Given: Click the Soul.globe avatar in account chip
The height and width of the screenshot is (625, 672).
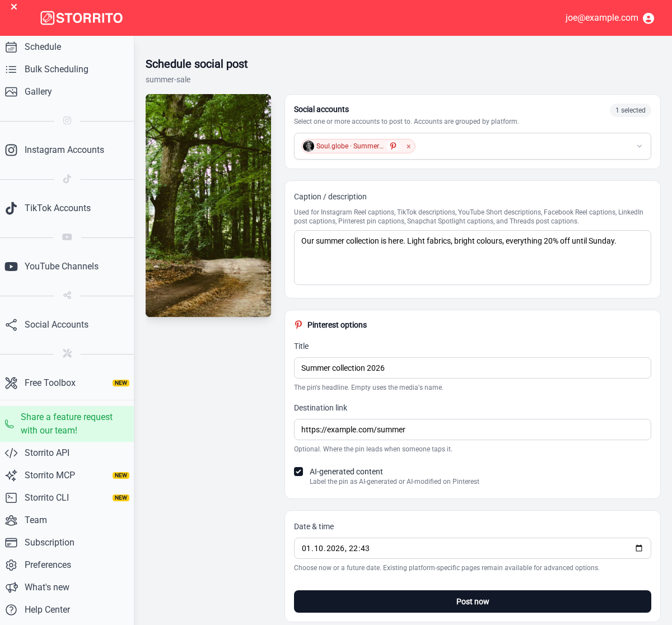Looking at the screenshot, I should pyautogui.click(x=309, y=146).
